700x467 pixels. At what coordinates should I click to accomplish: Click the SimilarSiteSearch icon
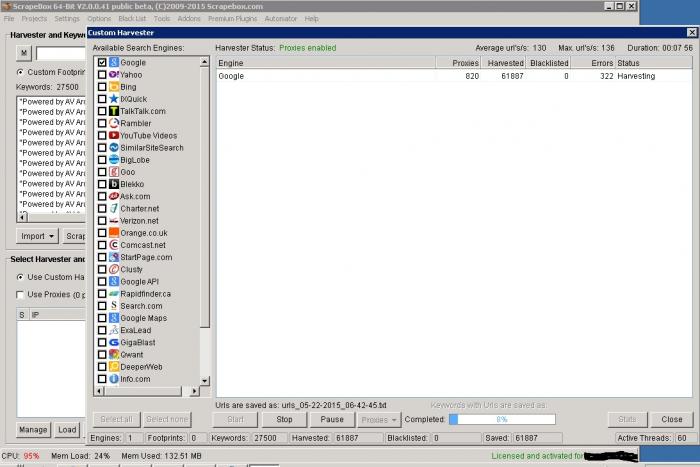114,147
